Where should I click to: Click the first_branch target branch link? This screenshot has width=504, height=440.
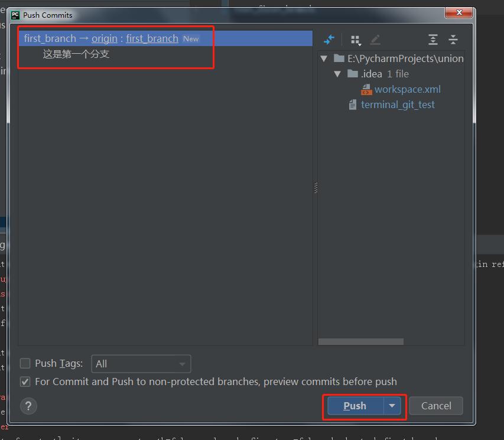tap(152, 38)
